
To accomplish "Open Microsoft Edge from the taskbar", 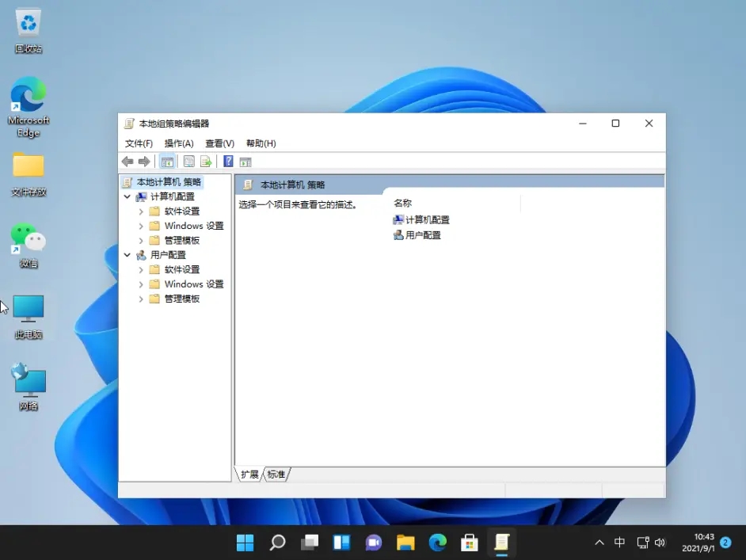I will 437,543.
